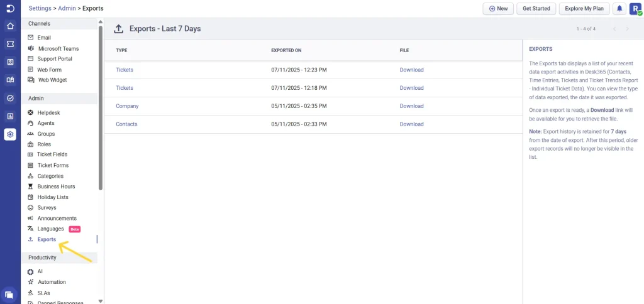Image resolution: width=644 pixels, height=304 pixels.
Task: Click the Channels section header
Action: 39,24
